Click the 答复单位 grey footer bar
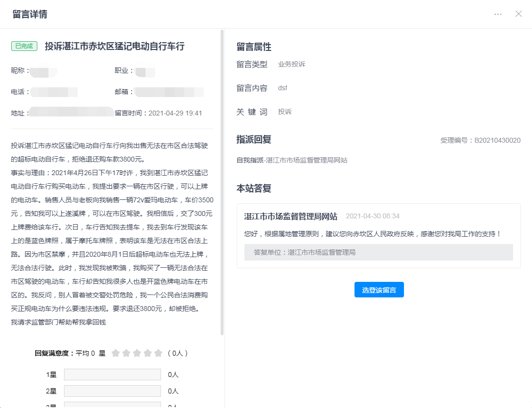 click(x=378, y=252)
